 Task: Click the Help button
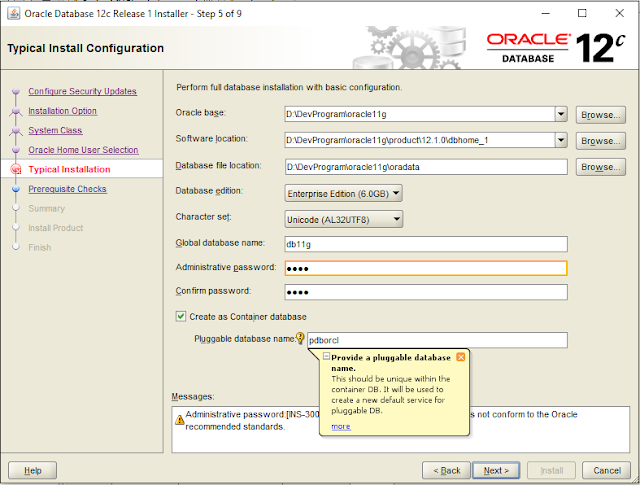click(33, 470)
